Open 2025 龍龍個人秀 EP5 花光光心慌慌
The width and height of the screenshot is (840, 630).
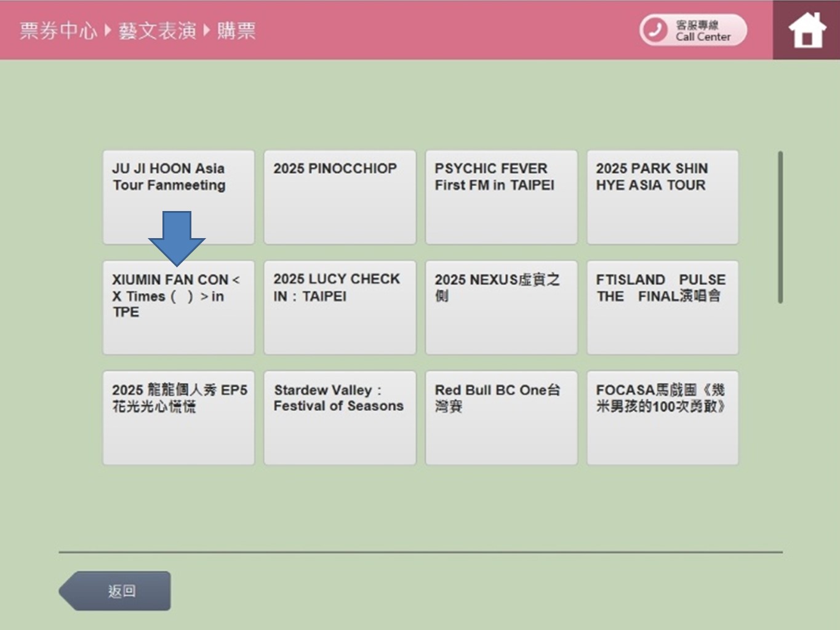pyautogui.click(x=178, y=418)
